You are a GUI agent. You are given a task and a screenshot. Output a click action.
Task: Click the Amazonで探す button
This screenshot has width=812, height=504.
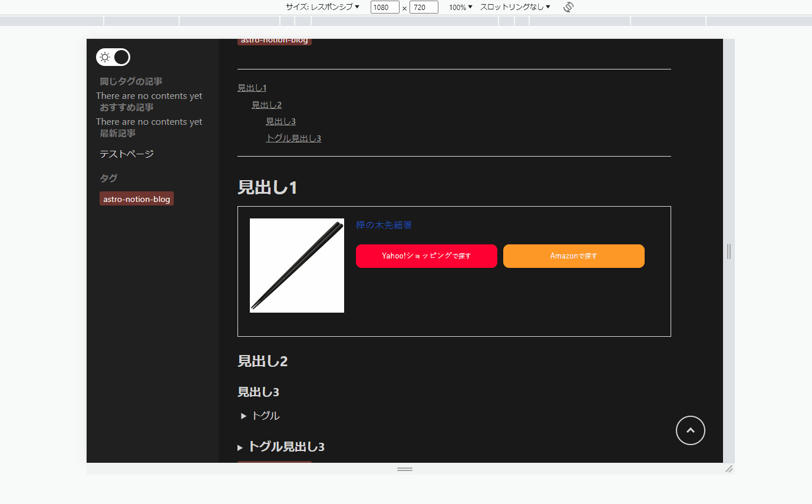573,256
